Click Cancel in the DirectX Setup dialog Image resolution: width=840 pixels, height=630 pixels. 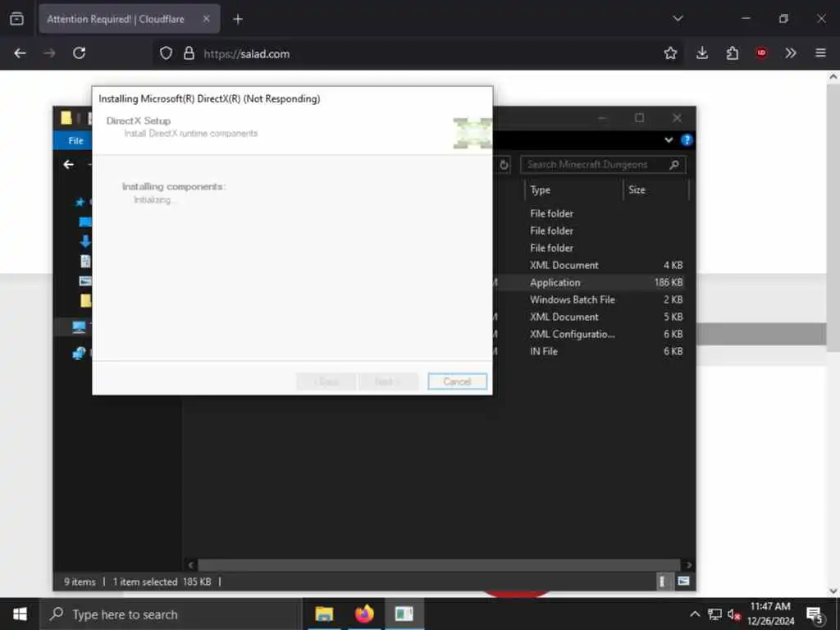457,381
